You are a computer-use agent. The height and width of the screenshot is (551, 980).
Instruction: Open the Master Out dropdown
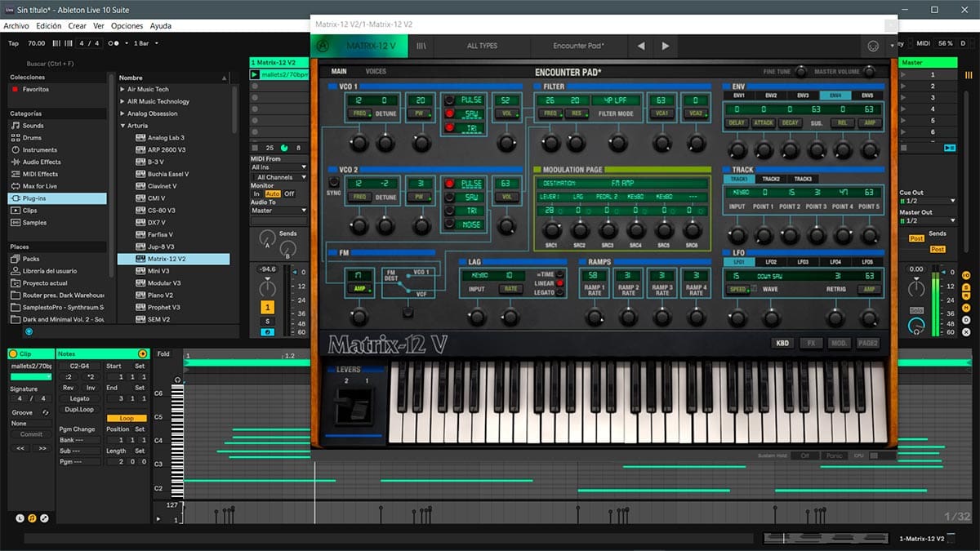tap(926, 220)
